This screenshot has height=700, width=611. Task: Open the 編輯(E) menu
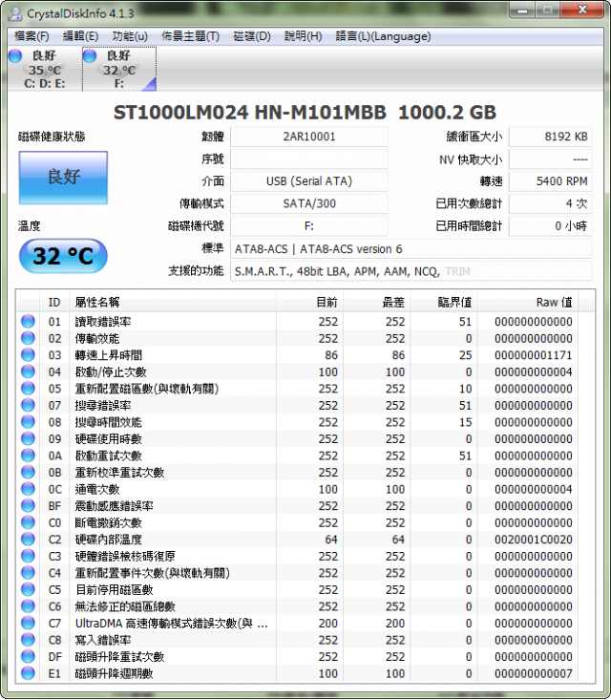(81, 36)
